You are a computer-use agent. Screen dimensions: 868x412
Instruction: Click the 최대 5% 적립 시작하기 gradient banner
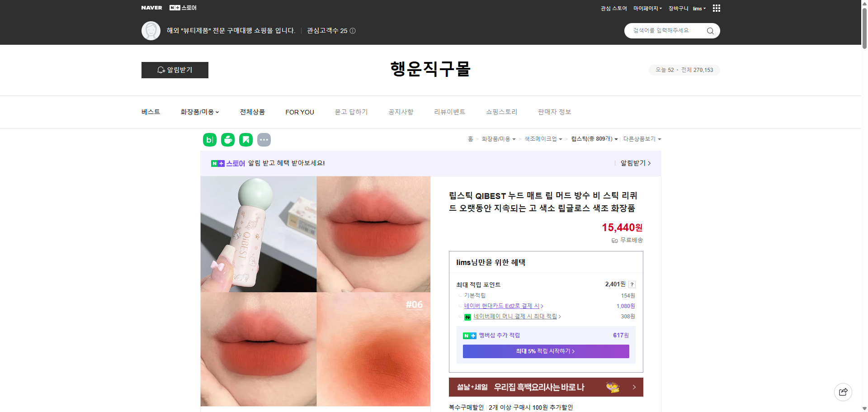pyautogui.click(x=546, y=351)
